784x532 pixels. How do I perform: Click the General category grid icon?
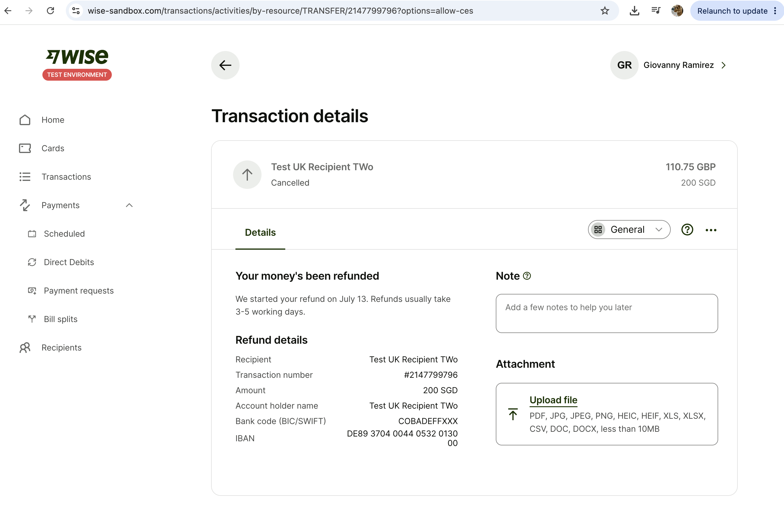pyautogui.click(x=598, y=230)
